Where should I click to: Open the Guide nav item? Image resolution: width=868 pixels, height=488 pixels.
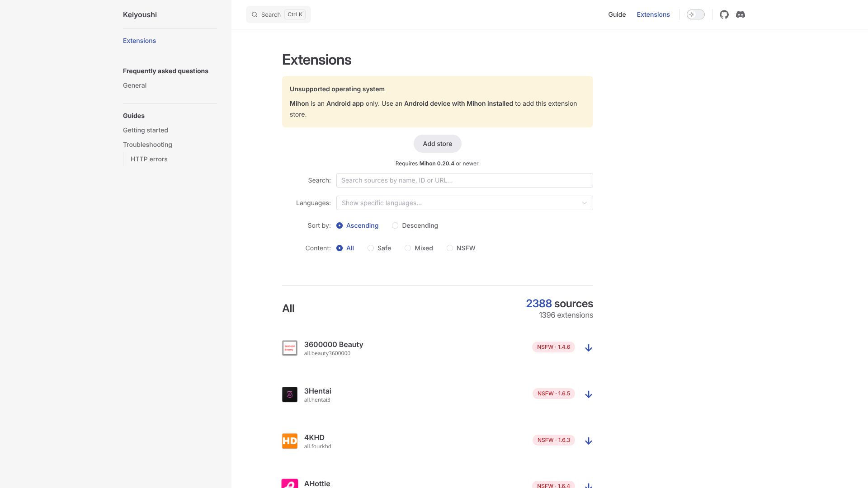[617, 14]
